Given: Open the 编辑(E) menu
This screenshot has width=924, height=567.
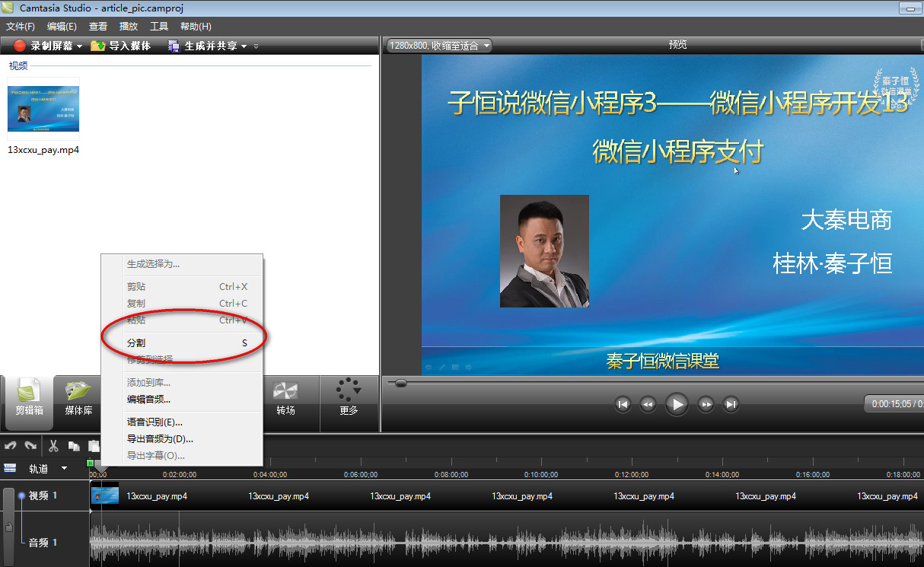Looking at the screenshot, I should point(62,26).
